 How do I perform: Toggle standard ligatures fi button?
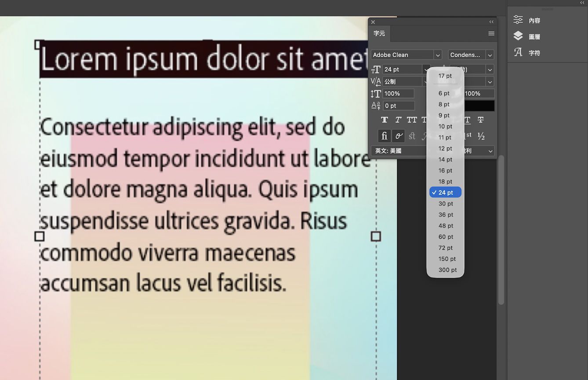[385, 136]
